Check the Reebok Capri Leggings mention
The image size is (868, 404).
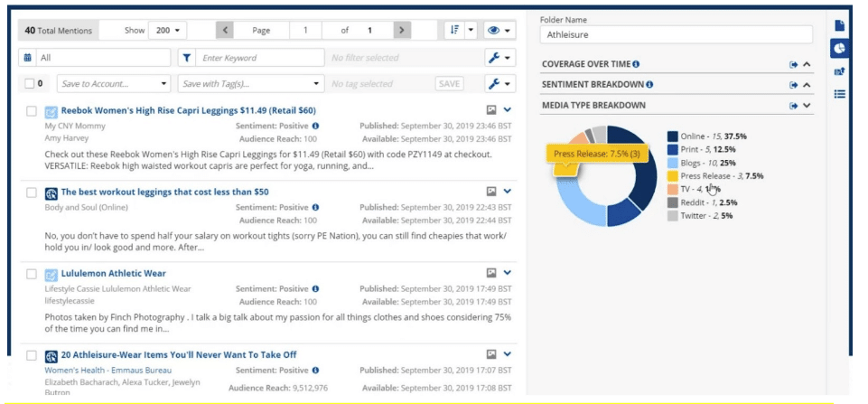pyautogui.click(x=32, y=111)
